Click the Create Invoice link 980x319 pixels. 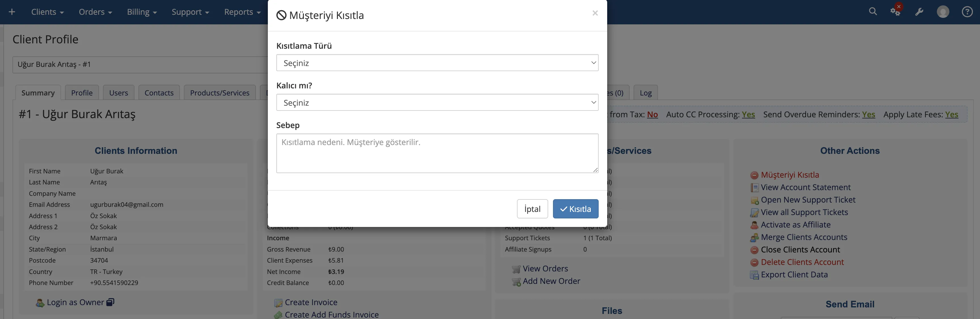(x=311, y=302)
